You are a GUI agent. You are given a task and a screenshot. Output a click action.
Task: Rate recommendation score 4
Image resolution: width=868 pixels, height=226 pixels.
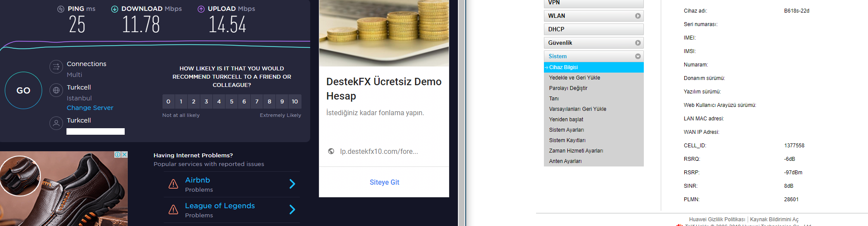click(219, 102)
